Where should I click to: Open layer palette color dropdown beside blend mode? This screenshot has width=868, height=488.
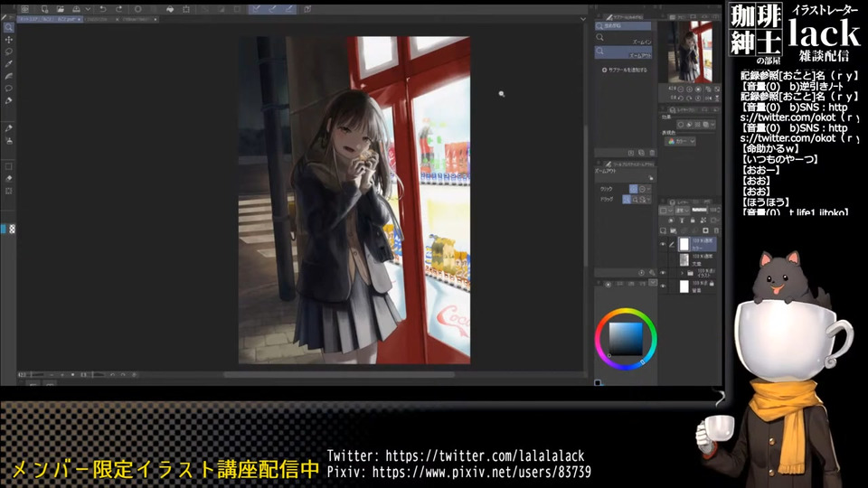pyautogui.click(x=666, y=211)
